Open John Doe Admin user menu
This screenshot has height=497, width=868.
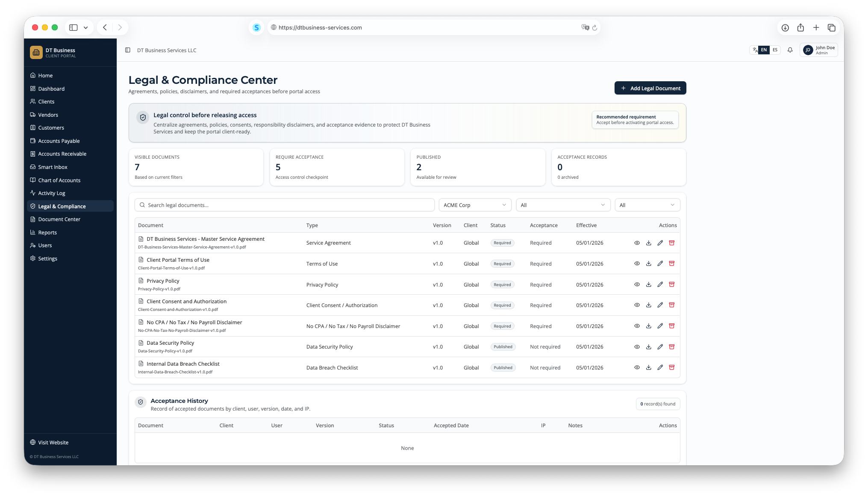click(818, 50)
